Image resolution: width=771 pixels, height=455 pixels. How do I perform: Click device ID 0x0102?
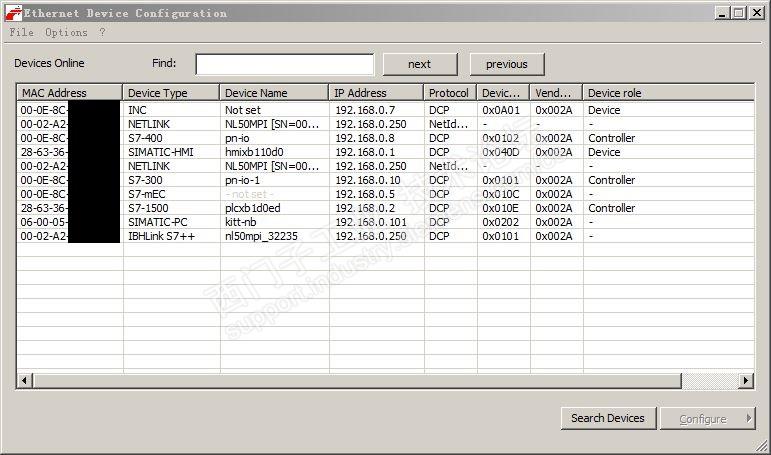[x=501, y=138]
